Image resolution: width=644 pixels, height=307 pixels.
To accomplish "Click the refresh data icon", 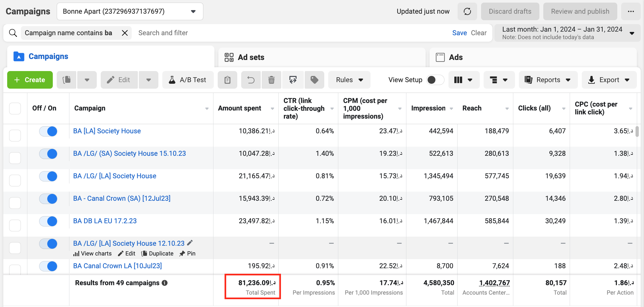I will click(467, 11).
